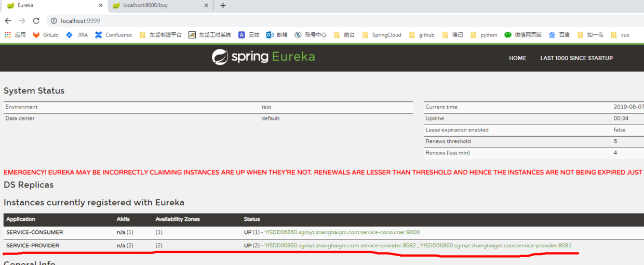This screenshot has width=644, height=265.
Task: Select the red EMERGENCY warning text
Action: point(323,173)
